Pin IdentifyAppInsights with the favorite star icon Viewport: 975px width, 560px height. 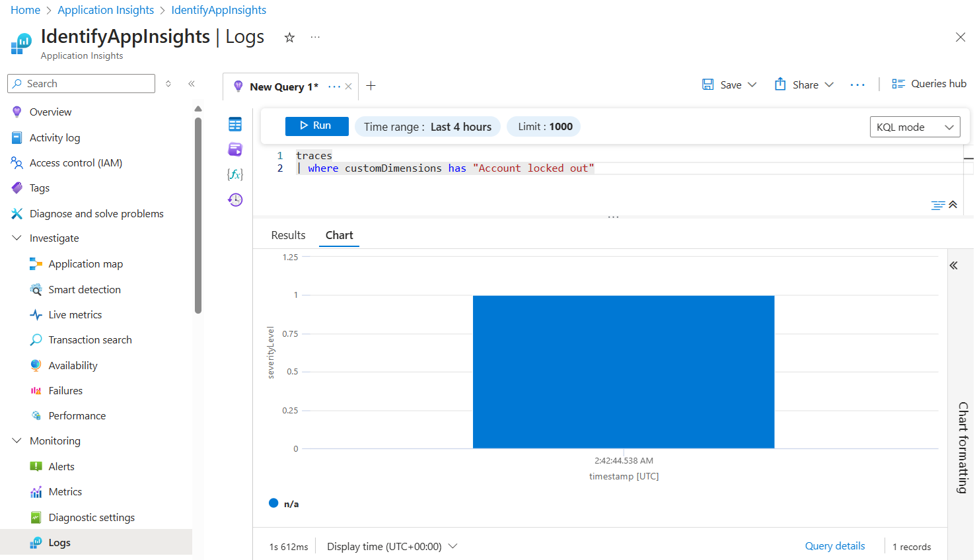[289, 38]
